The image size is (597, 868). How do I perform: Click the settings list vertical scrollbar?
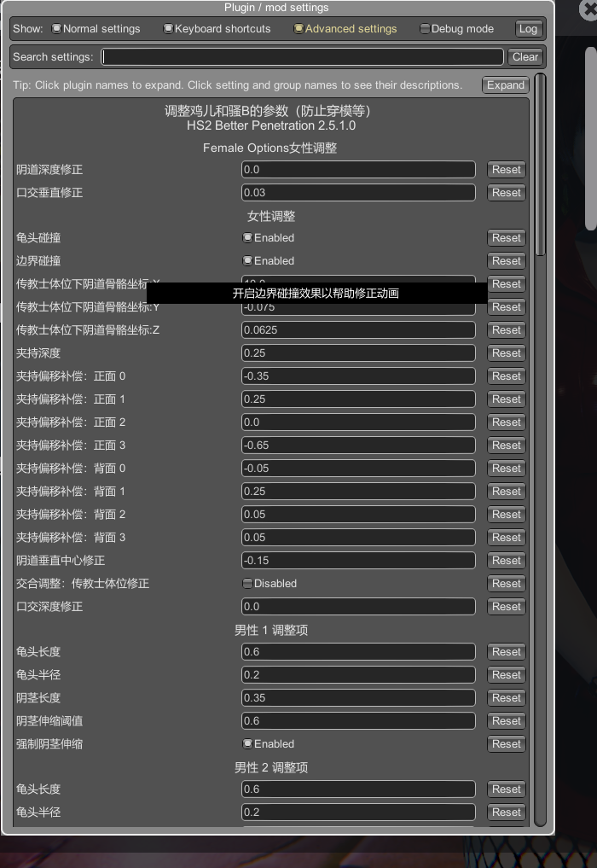[x=540, y=165]
